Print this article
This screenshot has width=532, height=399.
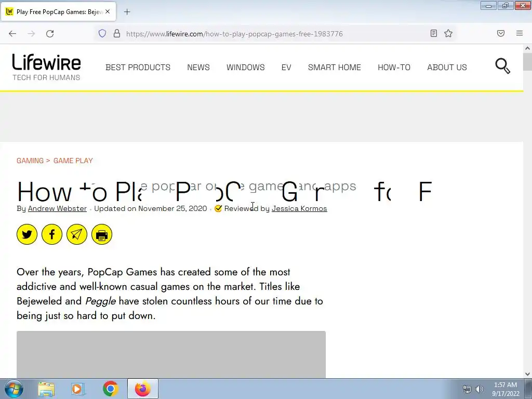point(102,234)
